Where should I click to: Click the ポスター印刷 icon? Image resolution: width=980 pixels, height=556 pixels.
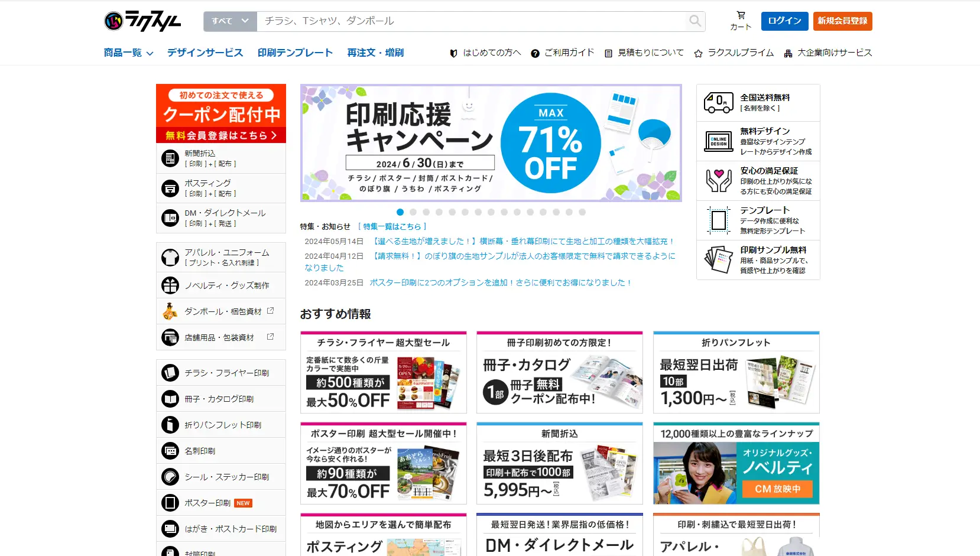pyautogui.click(x=170, y=503)
